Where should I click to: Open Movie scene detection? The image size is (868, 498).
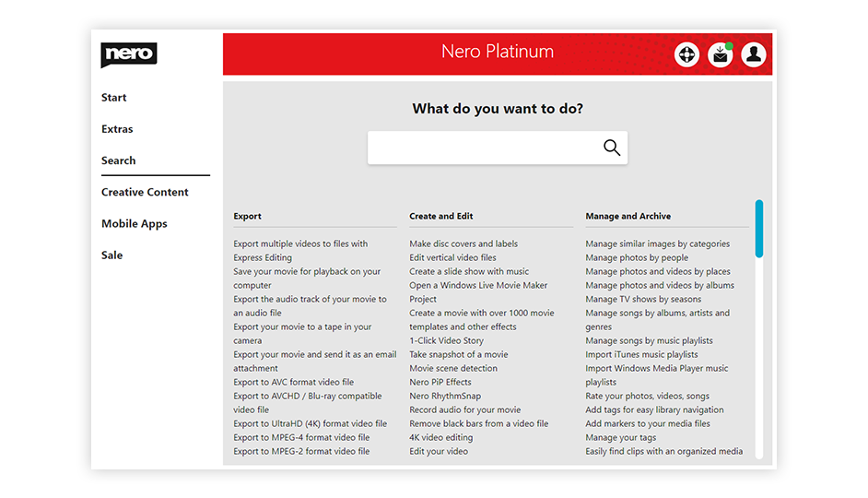[453, 368]
